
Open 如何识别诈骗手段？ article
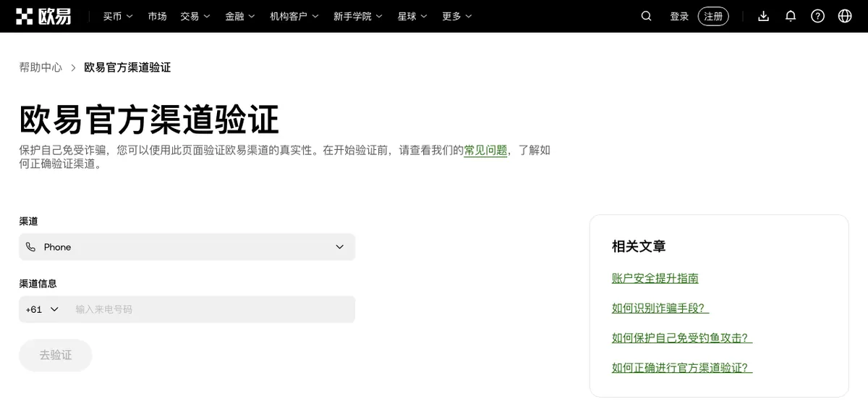click(x=660, y=308)
